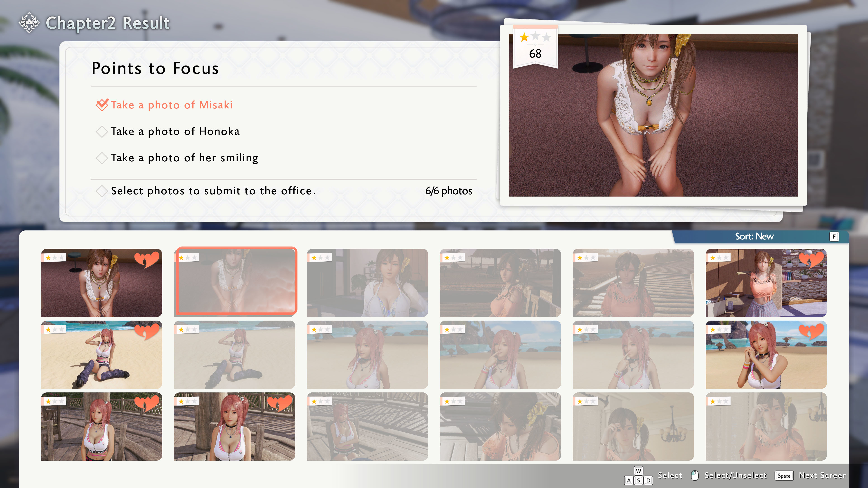Select second row first photo, sitting on beach

102,355
